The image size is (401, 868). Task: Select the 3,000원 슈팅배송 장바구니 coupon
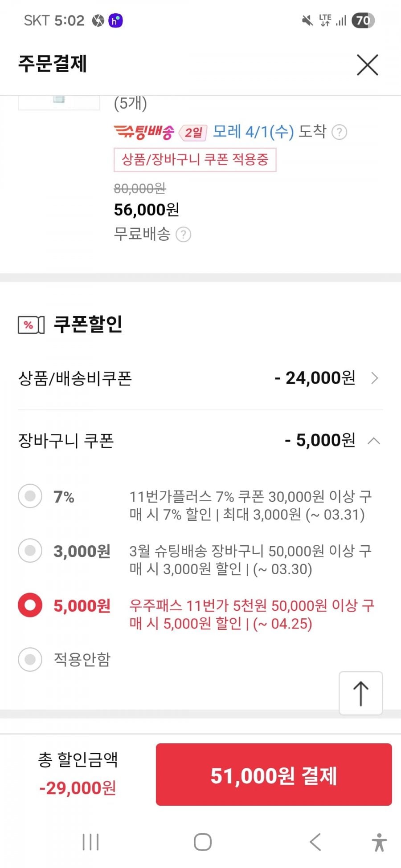coord(30,551)
